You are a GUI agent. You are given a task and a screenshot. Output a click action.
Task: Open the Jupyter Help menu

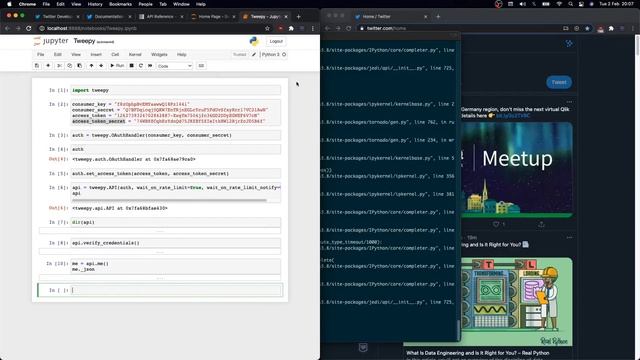182,54
